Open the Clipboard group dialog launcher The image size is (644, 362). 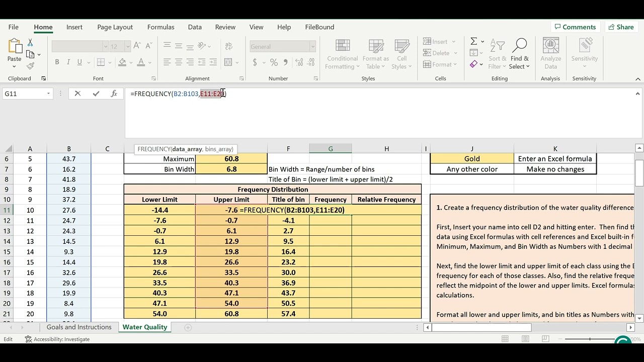[x=43, y=78]
